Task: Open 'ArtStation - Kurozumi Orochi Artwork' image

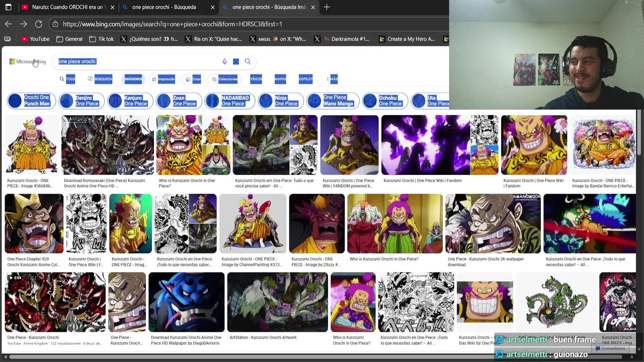Action: [x=277, y=302]
